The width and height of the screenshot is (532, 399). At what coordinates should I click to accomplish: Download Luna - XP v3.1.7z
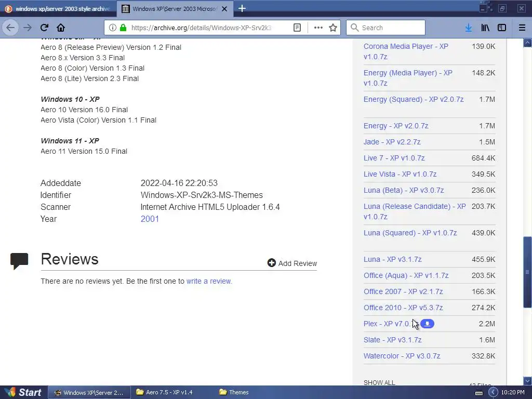tap(393, 259)
